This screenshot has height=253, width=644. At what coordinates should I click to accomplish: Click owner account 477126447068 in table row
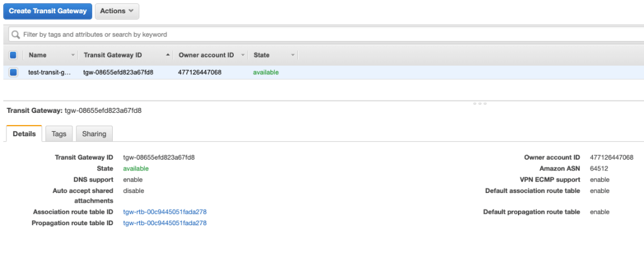tap(200, 73)
